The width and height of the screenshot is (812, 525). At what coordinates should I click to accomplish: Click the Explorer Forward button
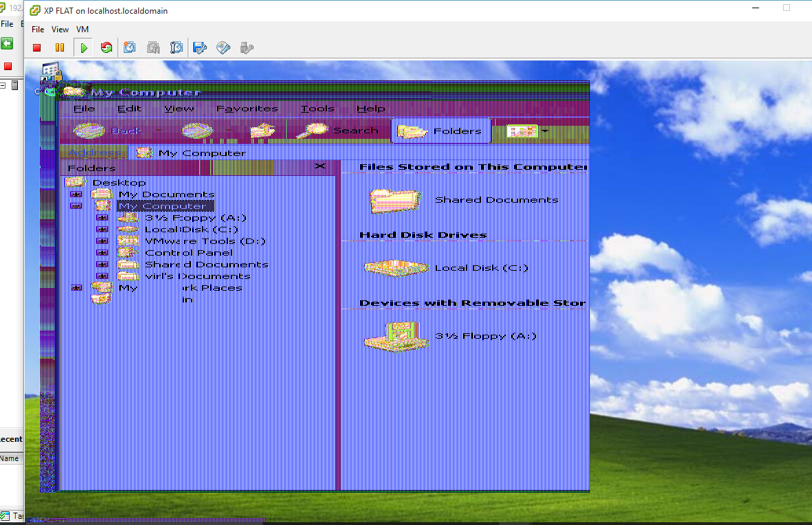click(x=197, y=131)
